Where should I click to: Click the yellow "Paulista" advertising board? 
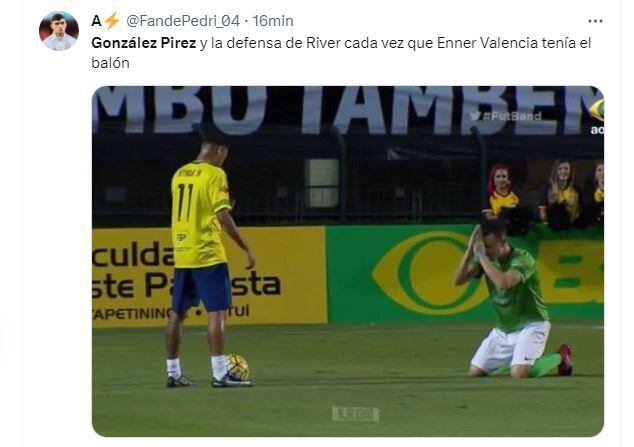pyautogui.click(x=209, y=276)
